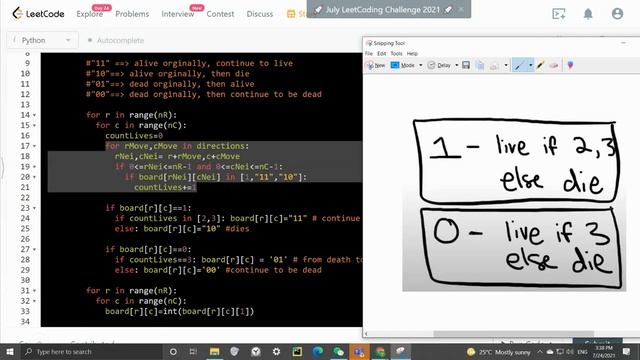Open the Explore tab on LeetCode
The height and width of the screenshot is (360, 640).
(89, 14)
